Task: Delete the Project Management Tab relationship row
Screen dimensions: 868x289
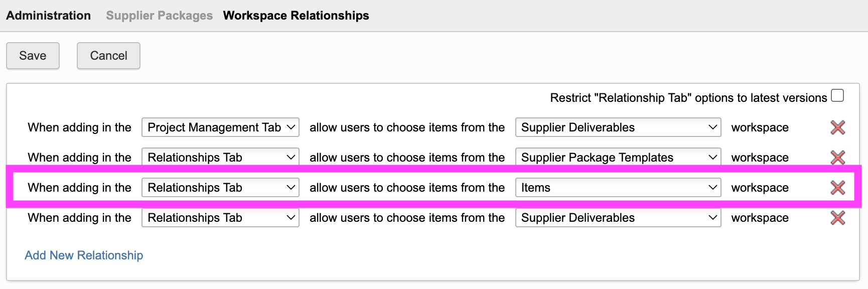Action: pyautogui.click(x=837, y=127)
